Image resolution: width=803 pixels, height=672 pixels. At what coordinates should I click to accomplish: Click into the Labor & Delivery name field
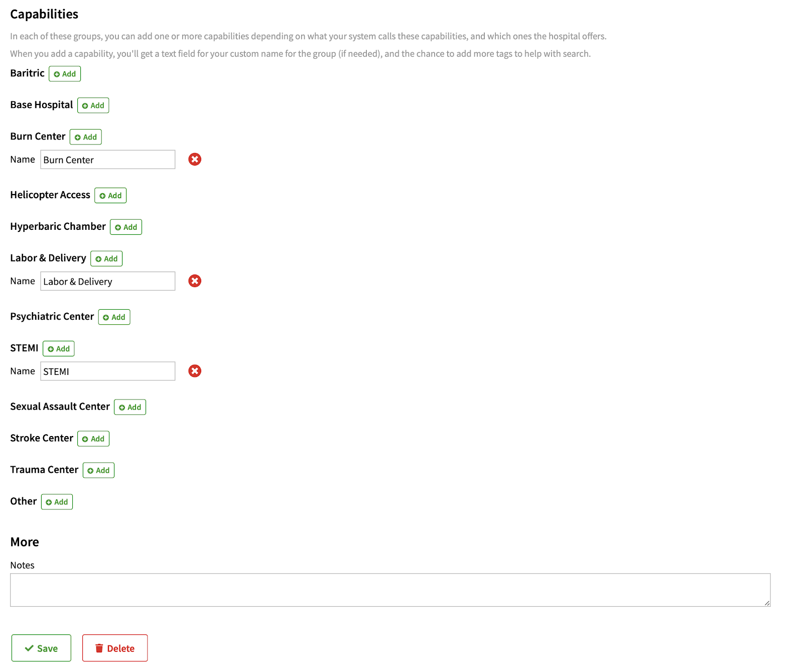coord(108,281)
